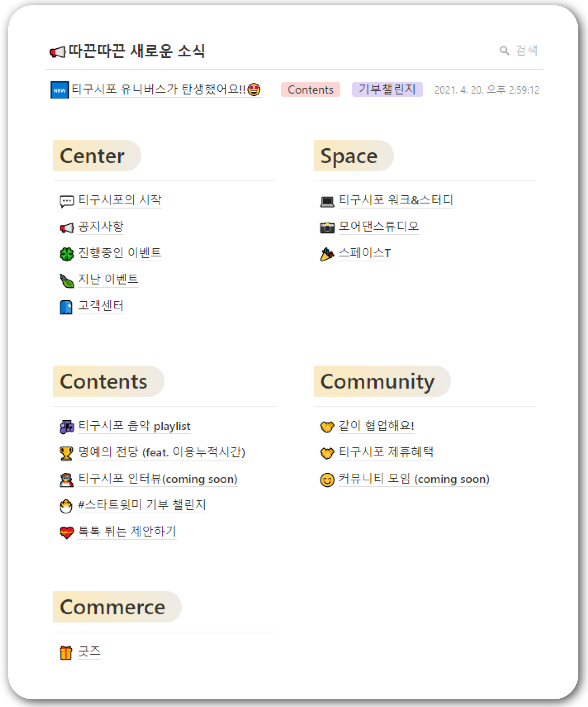Click the smiling face icon by 커뮤니티 모임

tap(327, 480)
